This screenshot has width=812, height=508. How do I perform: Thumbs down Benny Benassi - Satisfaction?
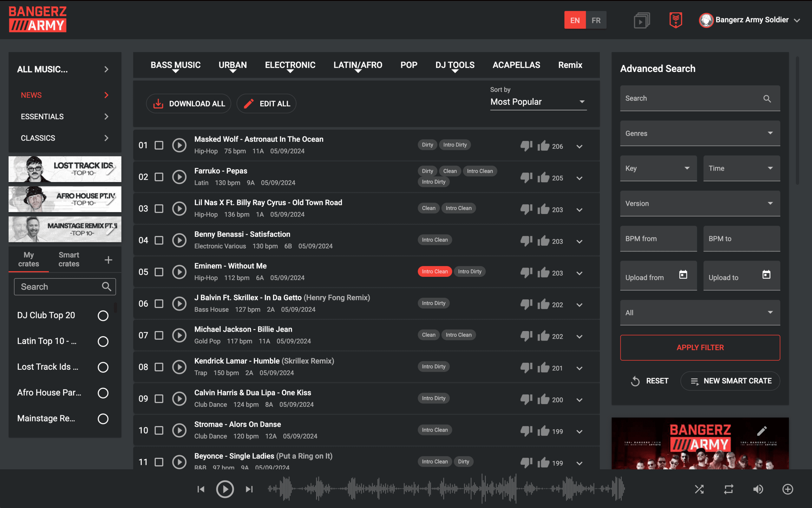click(x=526, y=241)
